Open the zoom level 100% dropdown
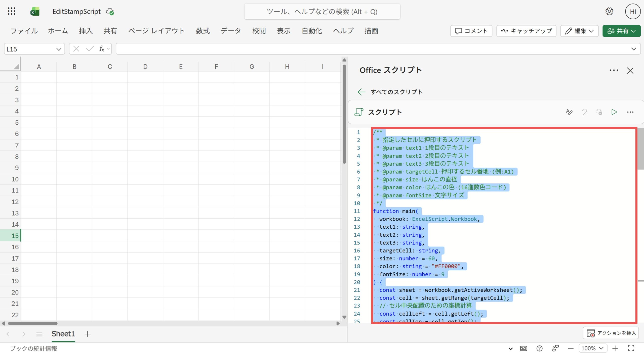 point(593,348)
